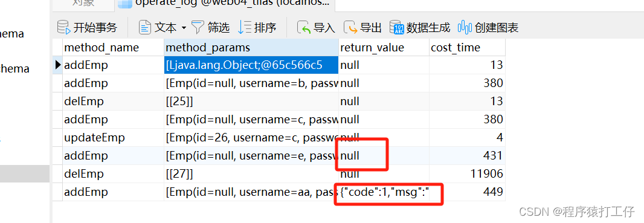Screen dimensions: 644x223
Task: Select the current-row arrow indicator of first row
Action: coord(58,65)
